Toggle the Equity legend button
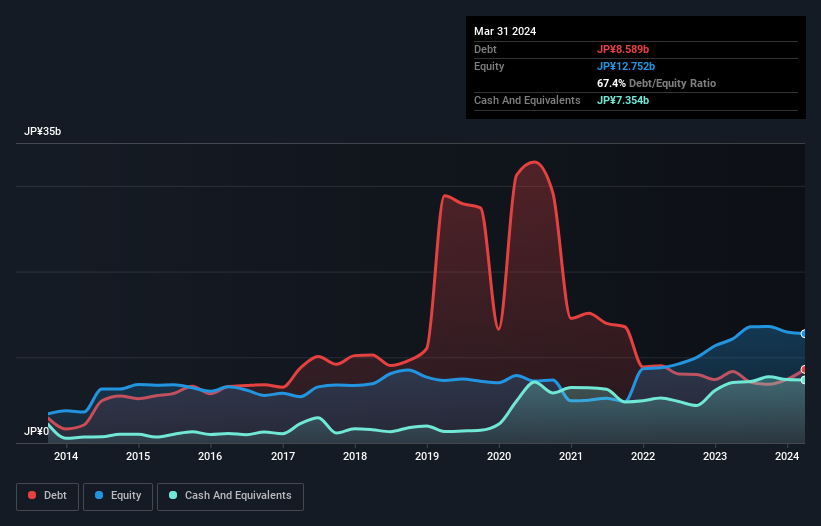Viewport: 821px width, 526px height. coord(118,496)
